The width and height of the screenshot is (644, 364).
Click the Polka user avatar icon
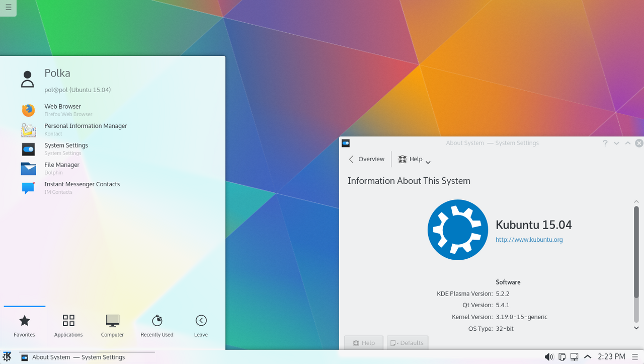(x=27, y=80)
